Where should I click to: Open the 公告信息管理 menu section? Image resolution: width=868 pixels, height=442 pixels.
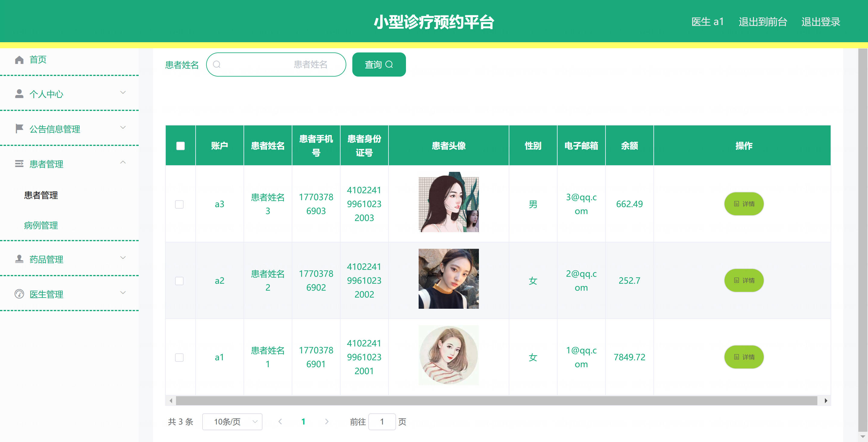coord(69,129)
